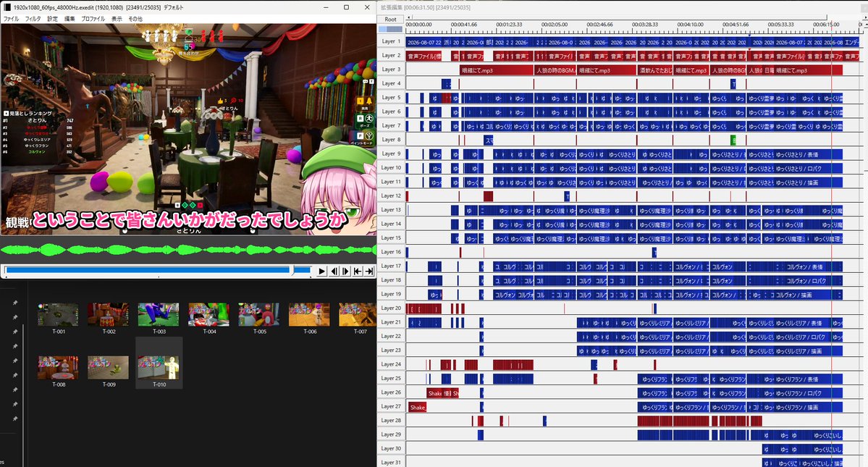Select the first 2026-08-07 clip on Layer 1
Image resolution: width=868 pixels, height=467 pixels.
424,42
